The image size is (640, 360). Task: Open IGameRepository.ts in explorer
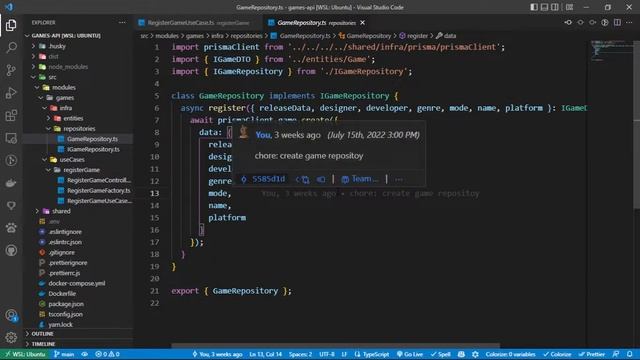(x=93, y=149)
